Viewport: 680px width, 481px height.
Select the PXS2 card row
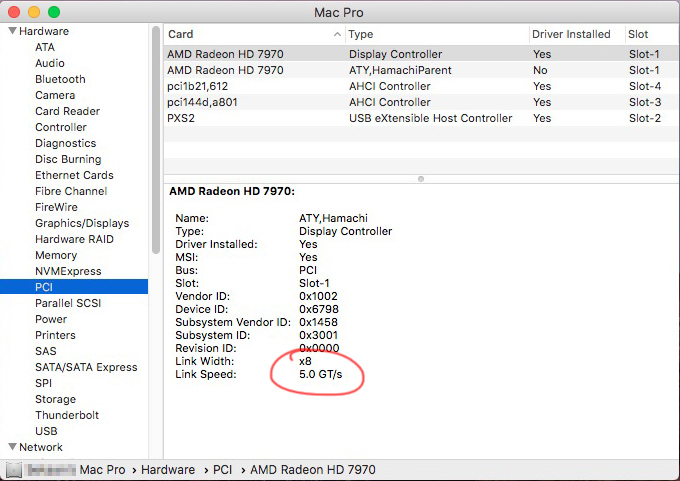pyautogui.click(x=422, y=118)
